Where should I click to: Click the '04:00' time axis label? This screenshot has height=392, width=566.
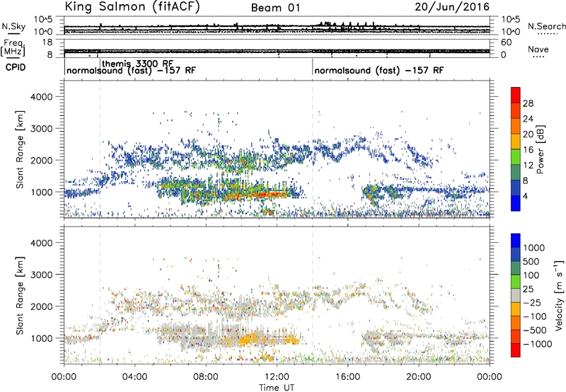(135, 377)
